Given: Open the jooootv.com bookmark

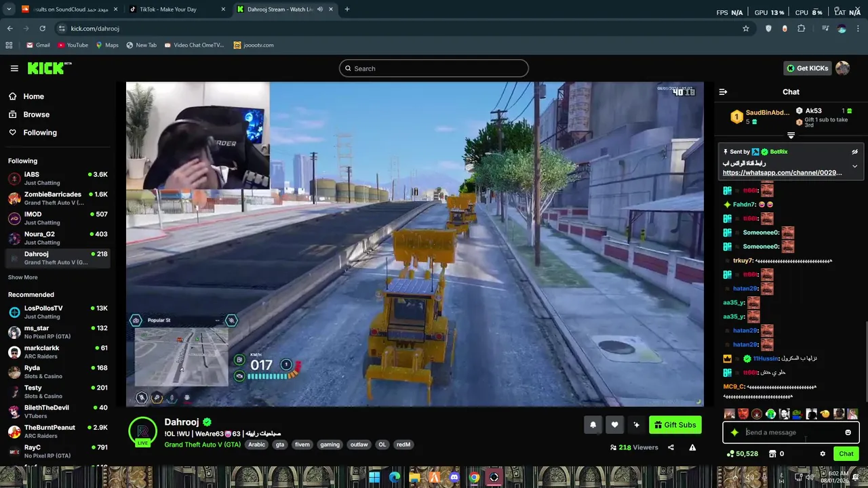Looking at the screenshot, I should point(254,45).
